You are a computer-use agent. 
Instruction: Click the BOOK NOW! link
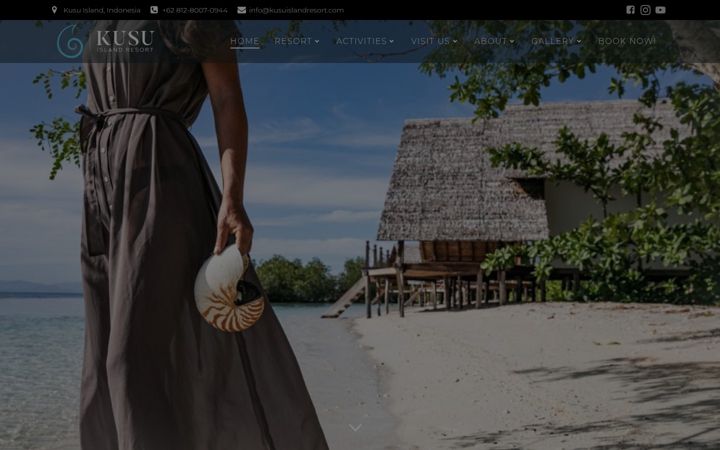[x=627, y=41]
